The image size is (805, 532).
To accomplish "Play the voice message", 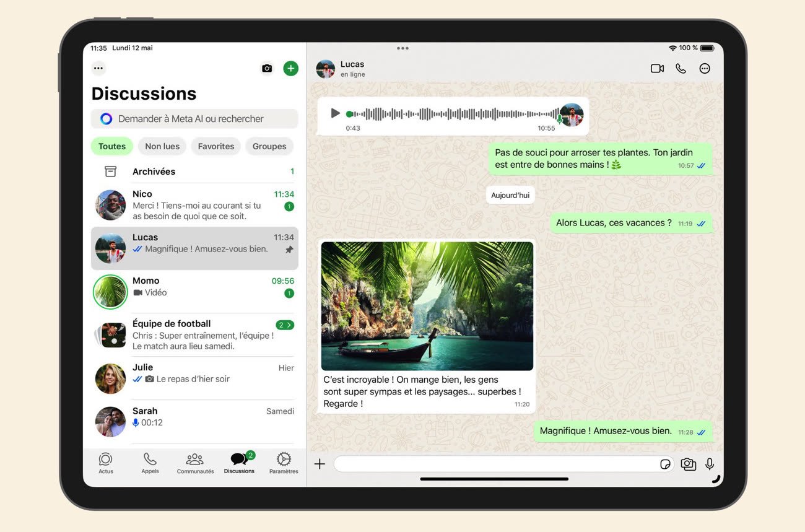I will [335, 113].
